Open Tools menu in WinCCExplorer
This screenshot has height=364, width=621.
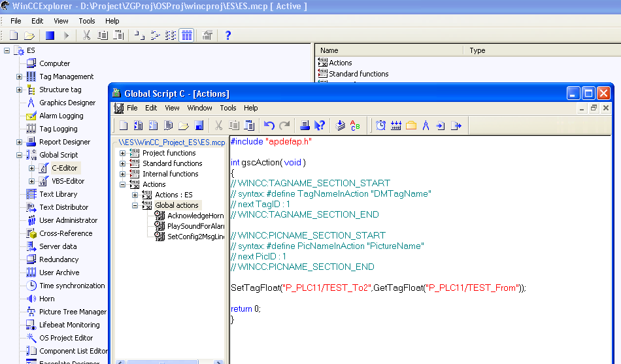(x=87, y=21)
